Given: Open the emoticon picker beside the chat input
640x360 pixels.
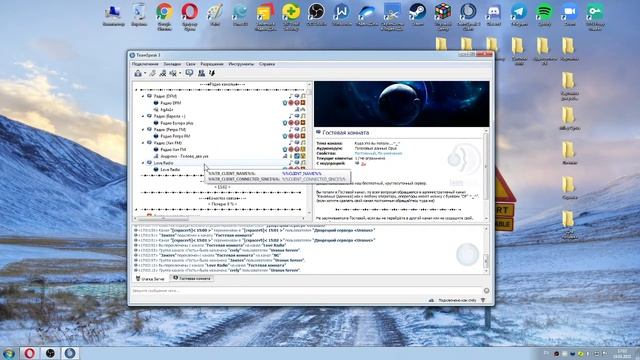Looking at the screenshot, I should [486, 291].
